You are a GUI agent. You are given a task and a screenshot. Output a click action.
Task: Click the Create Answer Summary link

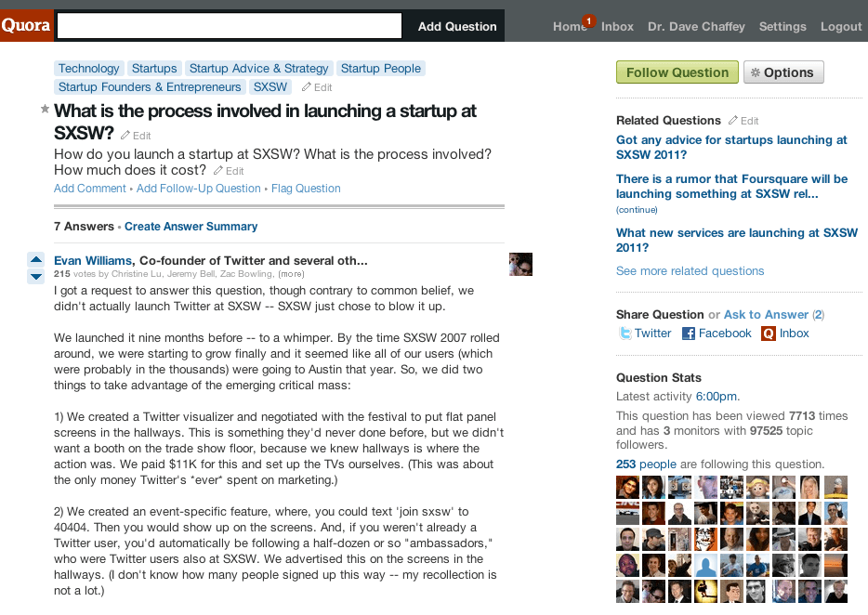[x=191, y=227]
